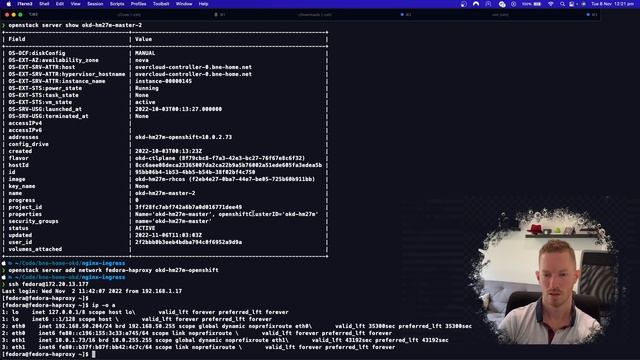
Task: Click the 'instance-00000145' value
Action: point(163,81)
